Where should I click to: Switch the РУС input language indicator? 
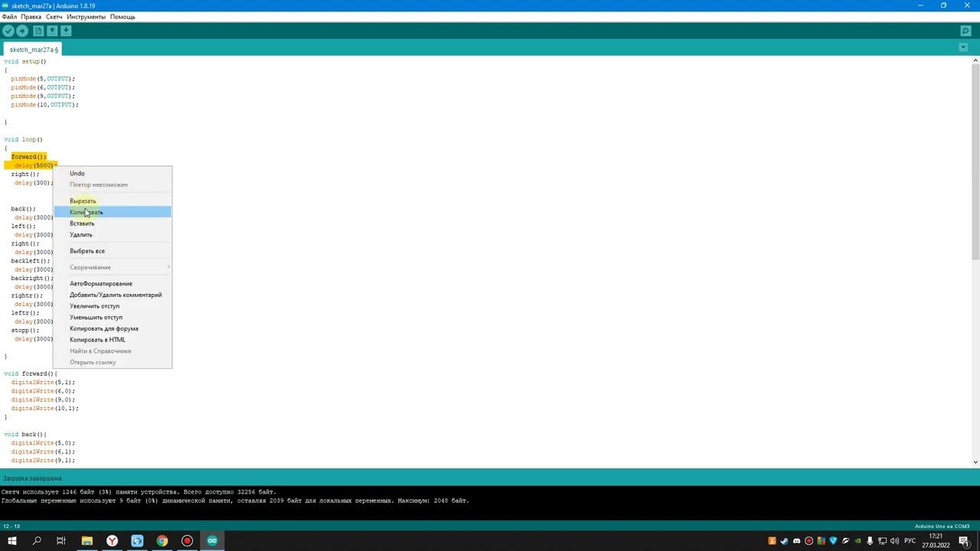click(910, 541)
